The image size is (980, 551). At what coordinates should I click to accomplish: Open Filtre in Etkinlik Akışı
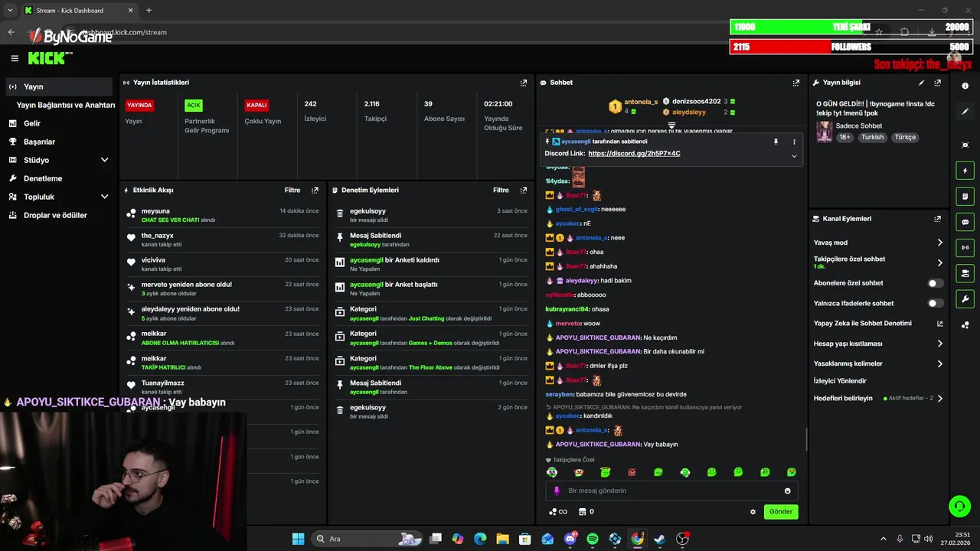coord(292,190)
